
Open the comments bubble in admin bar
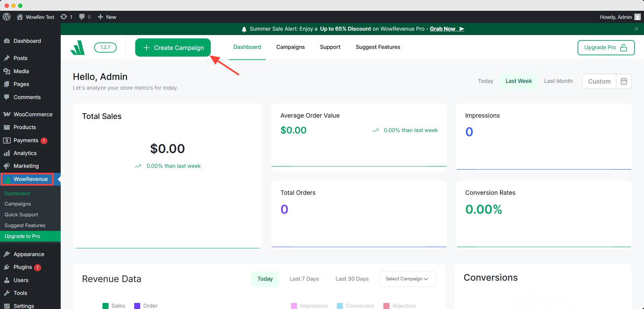[x=82, y=17]
